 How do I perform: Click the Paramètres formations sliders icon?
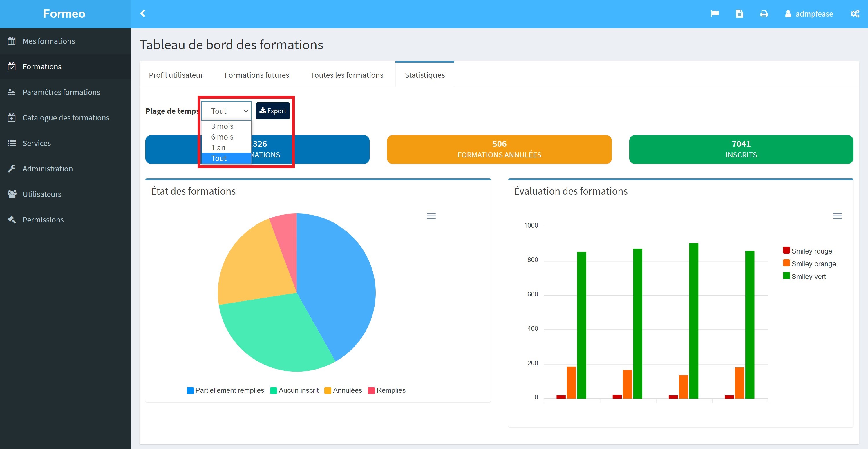[x=12, y=92]
